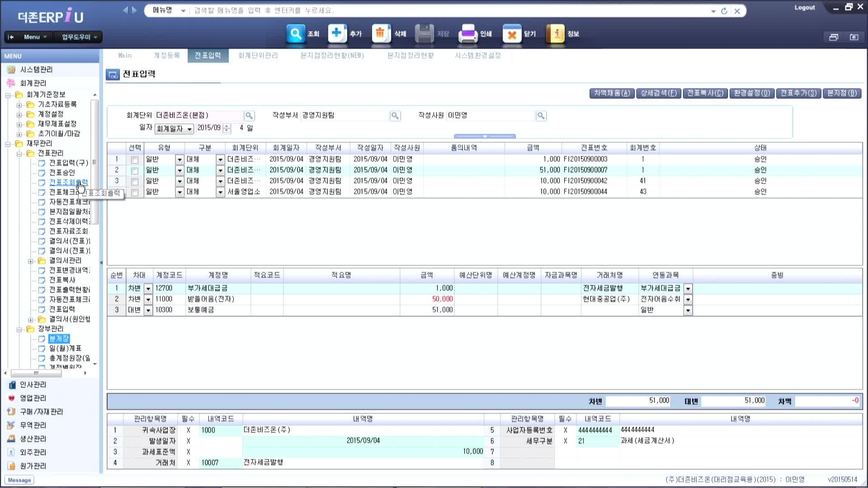Open the 구분 dropdown in voucher row 2
The image size is (868, 488).
[220, 170]
